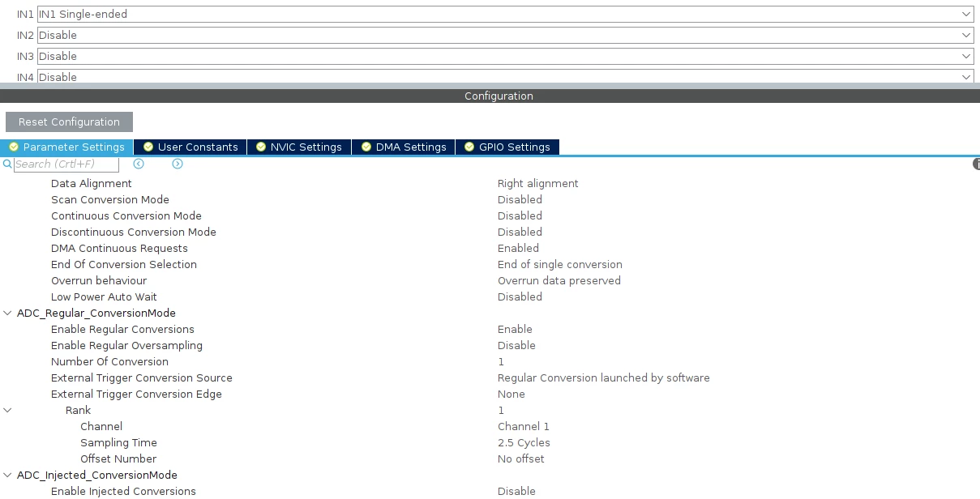Select the Enable Injected Conversions parameter
This screenshot has height=499, width=980.
[123, 491]
